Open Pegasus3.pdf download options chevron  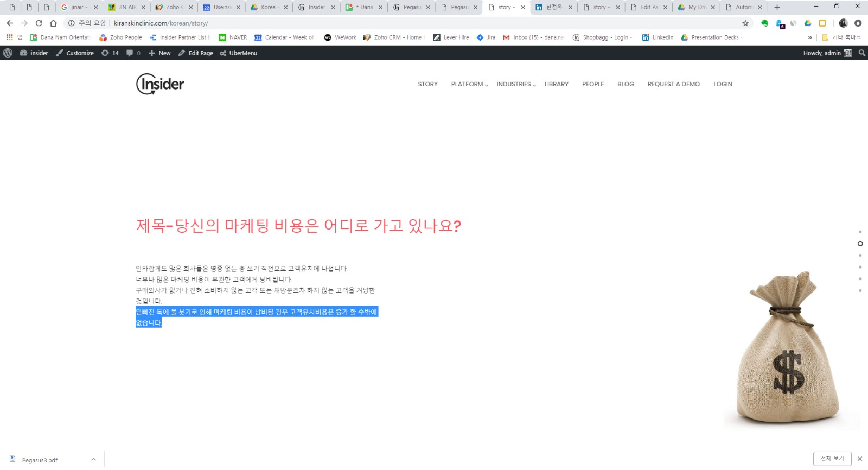point(93,460)
